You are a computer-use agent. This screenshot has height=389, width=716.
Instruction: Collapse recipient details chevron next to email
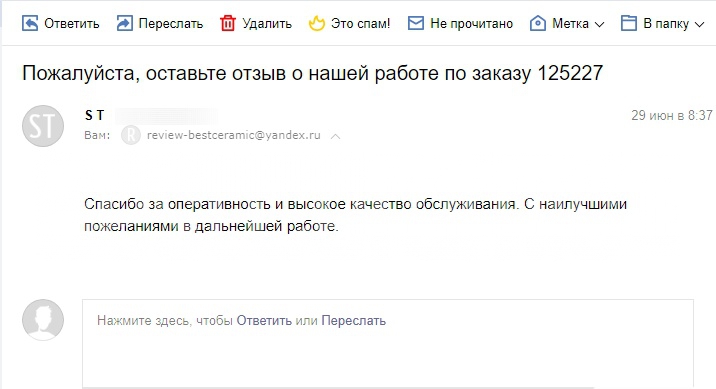[336, 137]
